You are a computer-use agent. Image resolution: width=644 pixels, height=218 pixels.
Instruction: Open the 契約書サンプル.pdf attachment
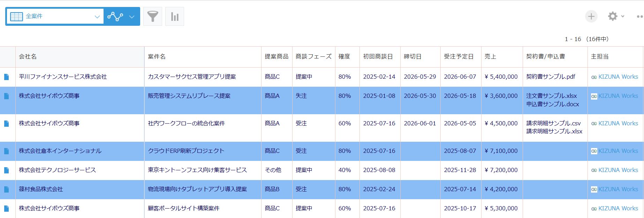tap(551, 77)
